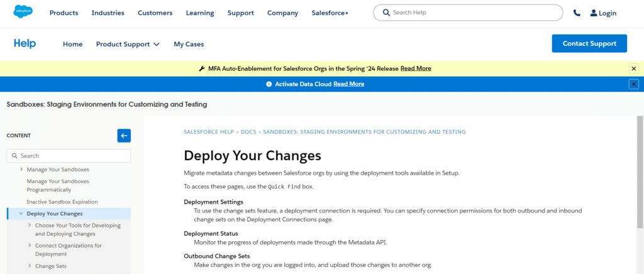This screenshot has height=274, width=644.
Task: Open Connect Organizations for Deployment item
Action: click(x=69, y=249)
